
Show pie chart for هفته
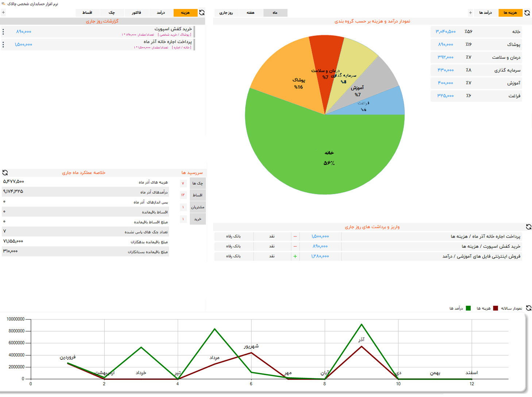(250, 13)
